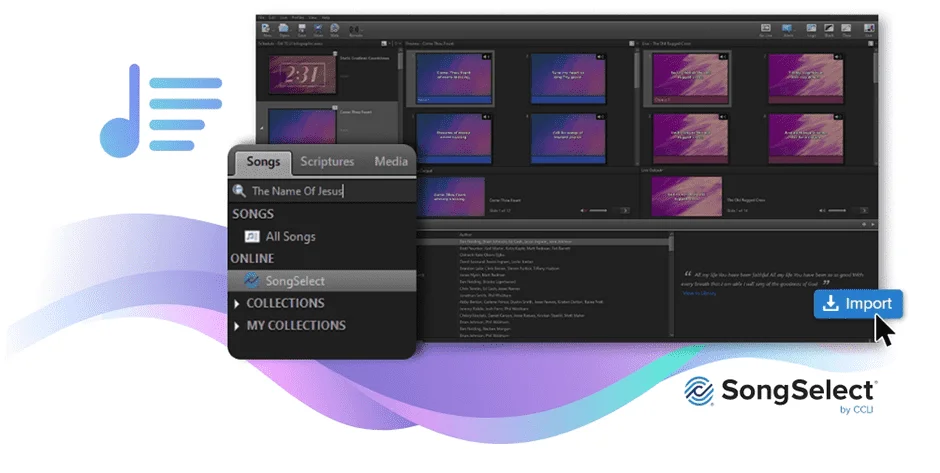The width and height of the screenshot is (940, 473).
Task: Toggle audio icon on Live slide 1
Action: [723, 57]
